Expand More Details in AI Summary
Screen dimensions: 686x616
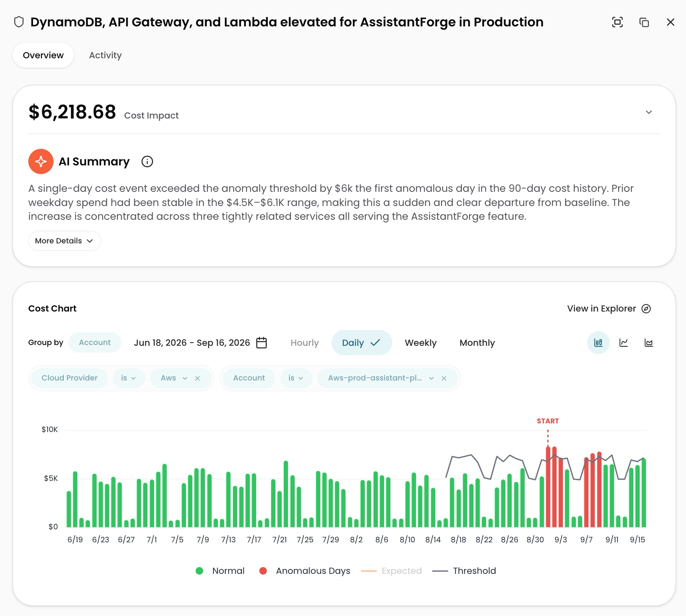pos(65,241)
